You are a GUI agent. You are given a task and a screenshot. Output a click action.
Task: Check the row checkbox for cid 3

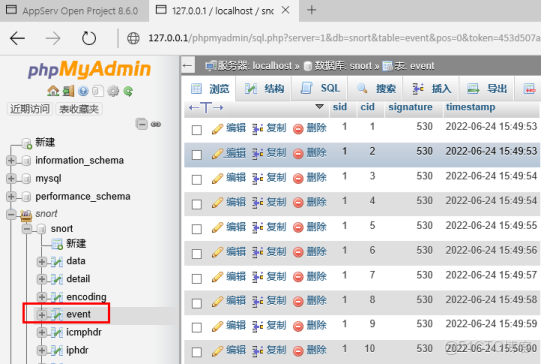click(197, 179)
